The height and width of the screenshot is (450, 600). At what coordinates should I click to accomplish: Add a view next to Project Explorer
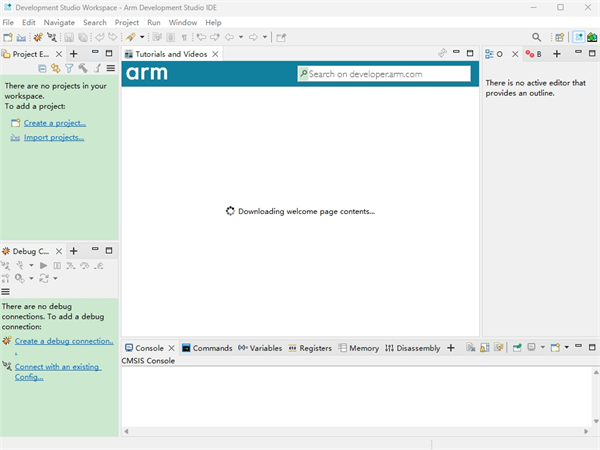(x=73, y=54)
